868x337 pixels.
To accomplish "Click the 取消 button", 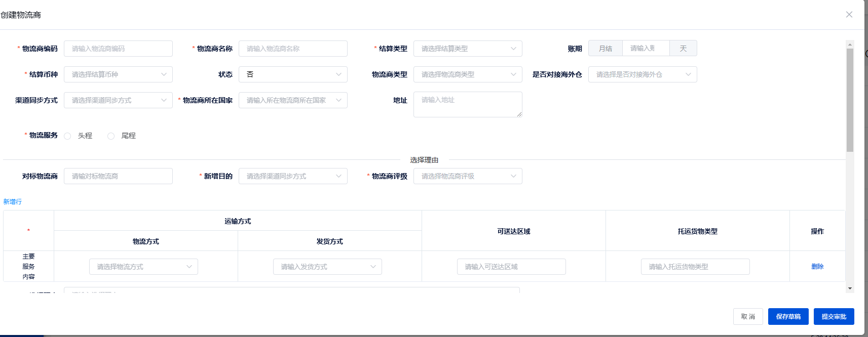I will pyautogui.click(x=748, y=317).
